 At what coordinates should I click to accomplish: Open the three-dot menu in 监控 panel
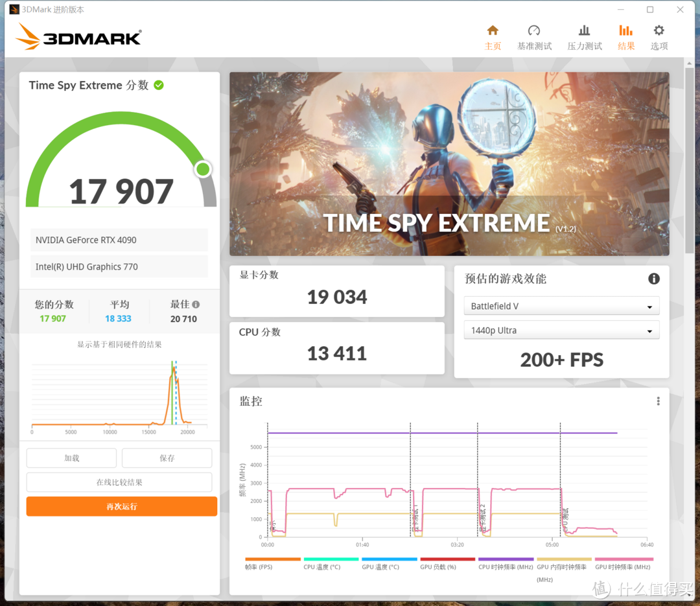point(658,401)
